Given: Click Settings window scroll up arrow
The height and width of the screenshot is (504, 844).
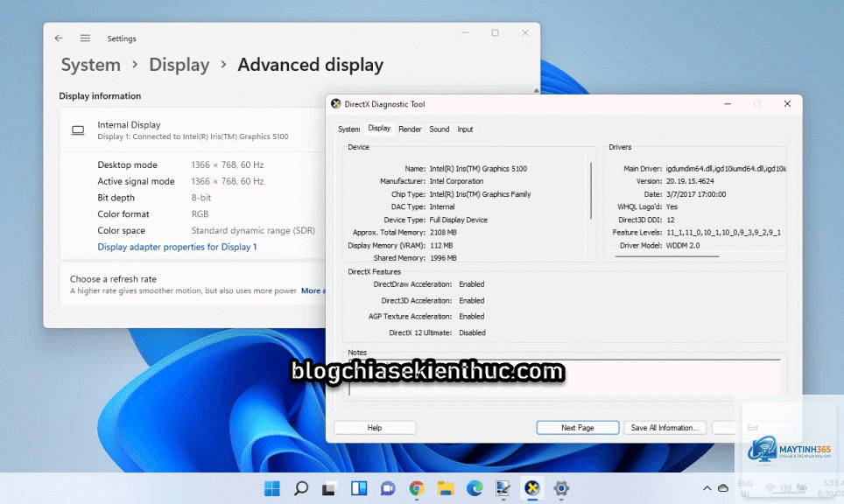Looking at the screenshot, I should coord(536,90).
